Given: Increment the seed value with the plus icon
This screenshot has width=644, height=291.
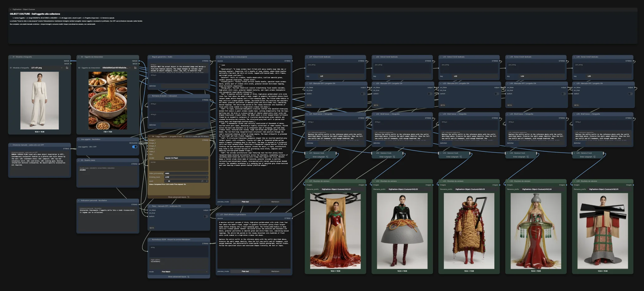Looking at the screenshot, I should point(207,181).
